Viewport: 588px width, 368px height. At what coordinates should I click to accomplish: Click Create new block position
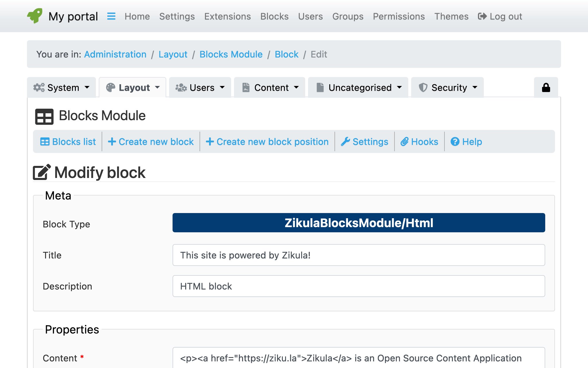coord(267,142)
